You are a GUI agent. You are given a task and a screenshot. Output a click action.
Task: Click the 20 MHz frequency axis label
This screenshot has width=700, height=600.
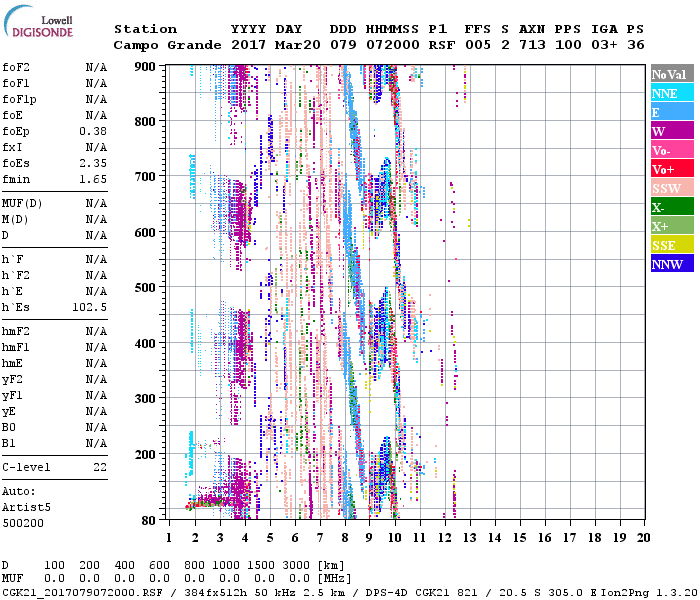pyautogui.click(x=643, y=538)
